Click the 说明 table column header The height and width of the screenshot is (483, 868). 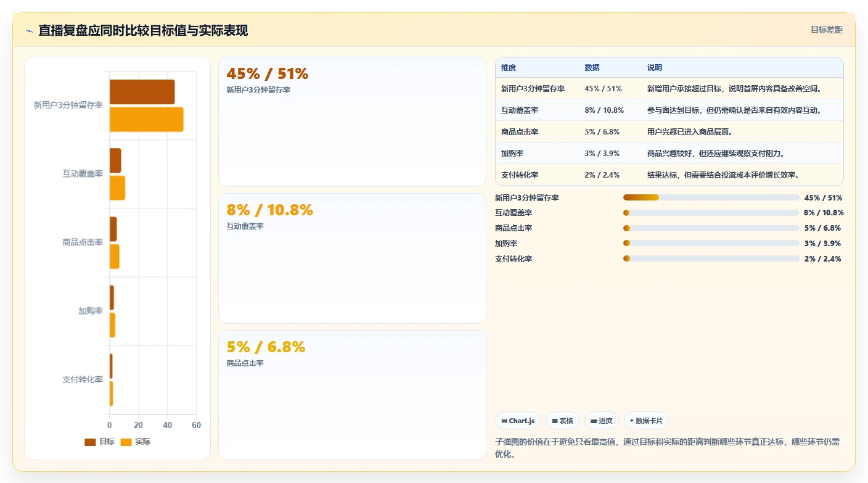[655, 68]
